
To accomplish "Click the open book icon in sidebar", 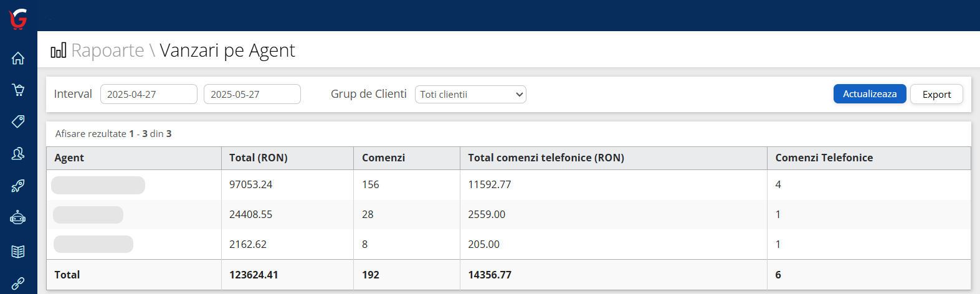I will click(18, 251).
